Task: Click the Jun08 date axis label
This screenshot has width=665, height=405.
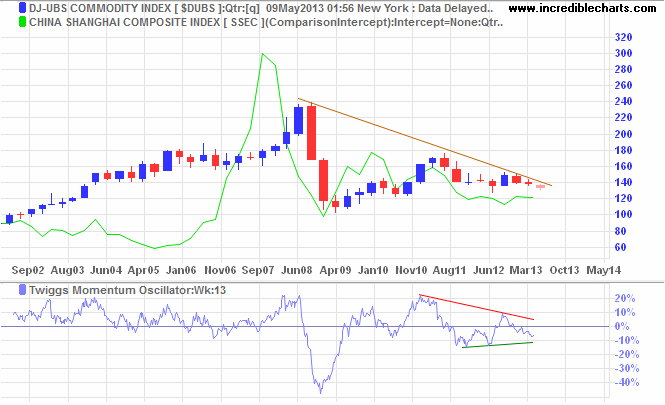Action: coord(296,270)
